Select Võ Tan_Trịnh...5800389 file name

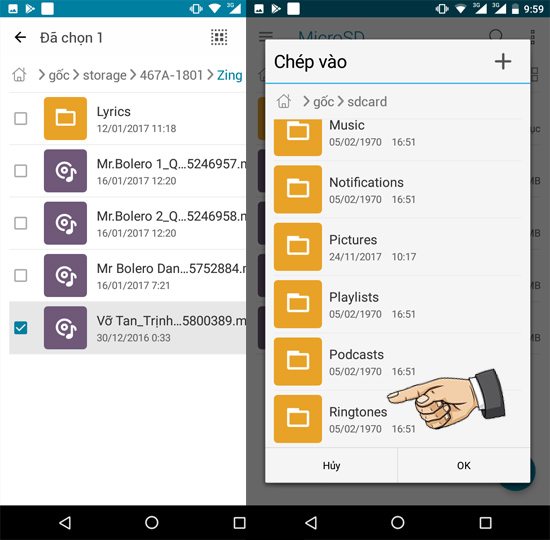[172, 321]
